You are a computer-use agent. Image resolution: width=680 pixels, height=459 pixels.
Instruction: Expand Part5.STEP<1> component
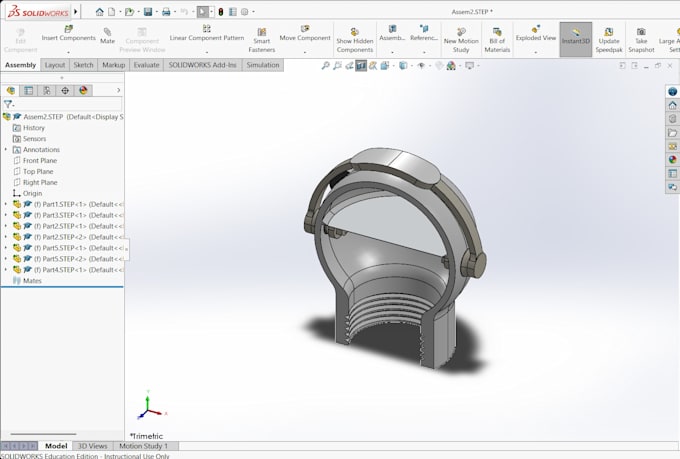tap(6, 248)
